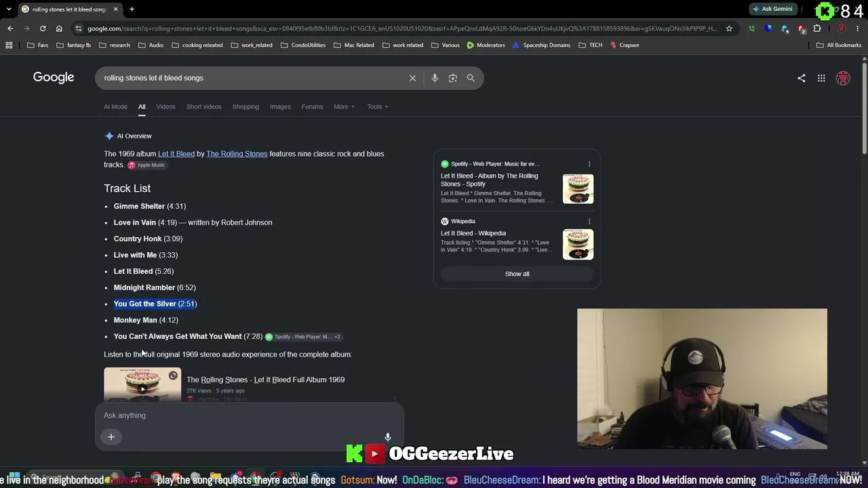Open the Moderators bookmark
The height and width of the screenshot is (488, 868).
486,45
